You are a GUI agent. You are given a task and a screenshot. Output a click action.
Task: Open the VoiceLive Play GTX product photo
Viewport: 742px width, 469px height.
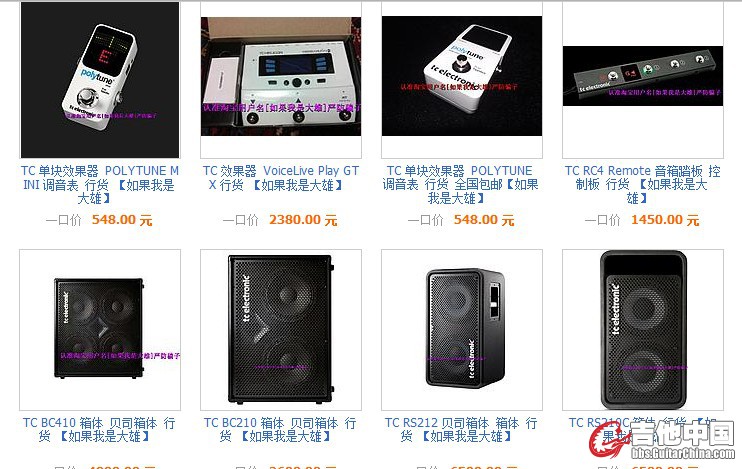pos(281,76)
